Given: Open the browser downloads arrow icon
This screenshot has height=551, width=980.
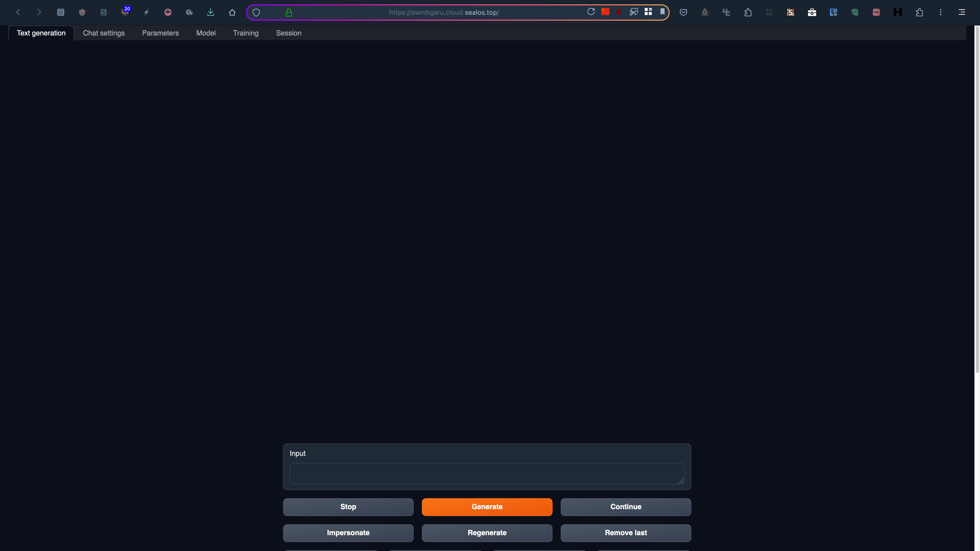Looking at the screenshot, I should 210,12.
